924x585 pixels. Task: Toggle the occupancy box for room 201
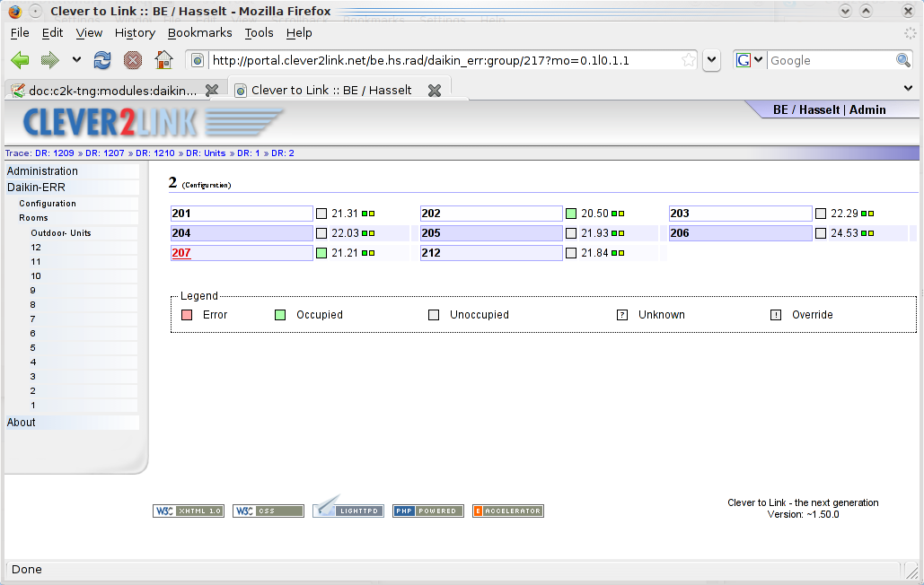pyautogui.click(x=321, y=214)
